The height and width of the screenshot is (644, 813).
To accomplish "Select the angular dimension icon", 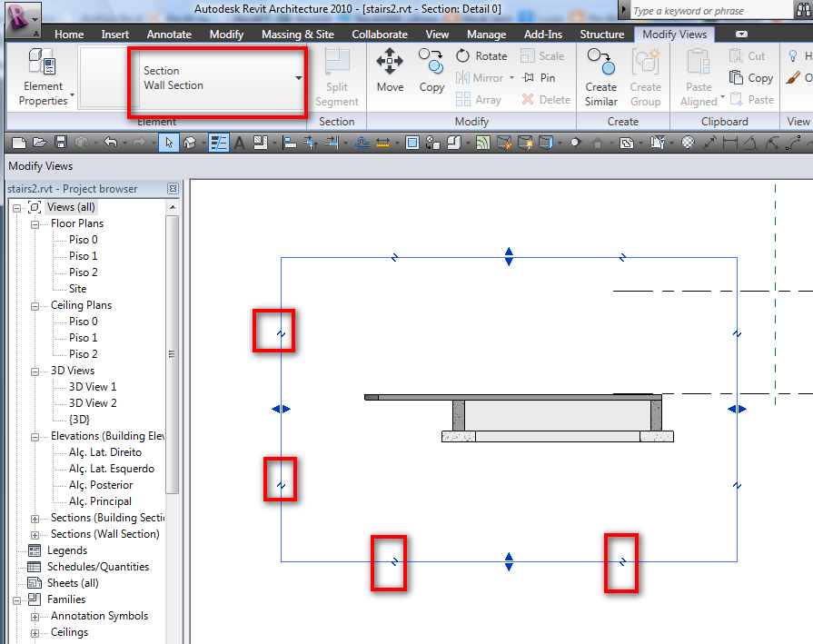I will coord(751,143).
